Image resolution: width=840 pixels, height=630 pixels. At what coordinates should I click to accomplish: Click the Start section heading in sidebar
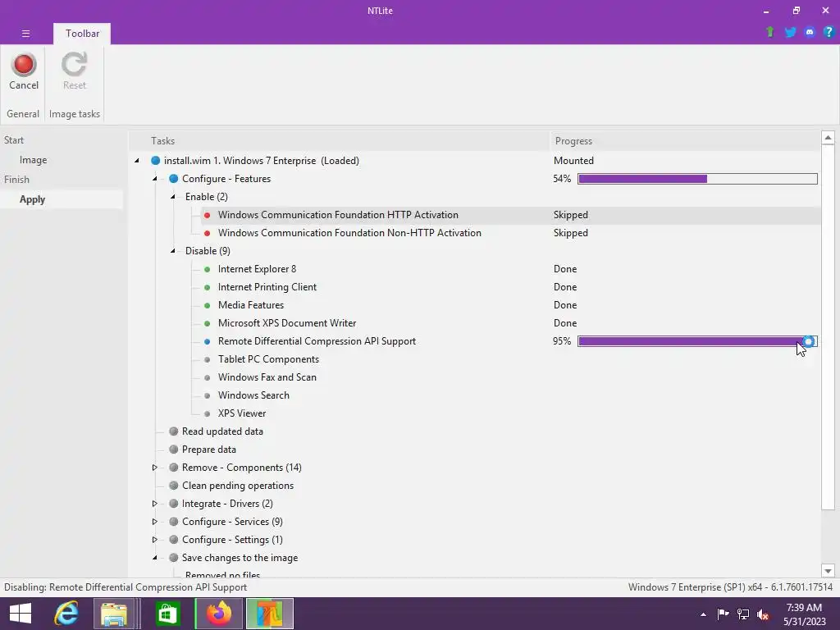pos(14,140)
